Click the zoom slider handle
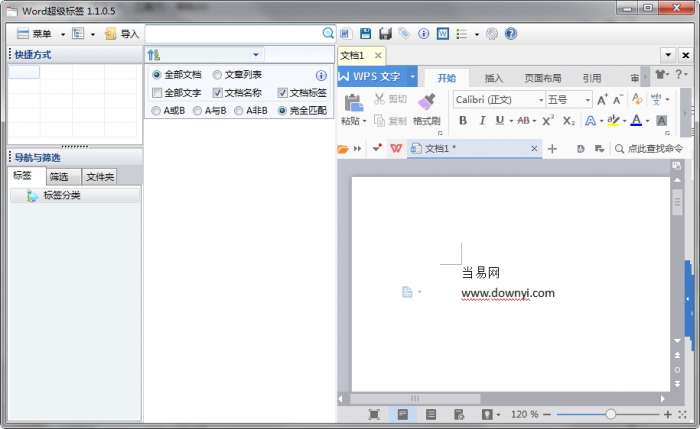Viewport: 700px width, 429px height. (x=611, y=414)
